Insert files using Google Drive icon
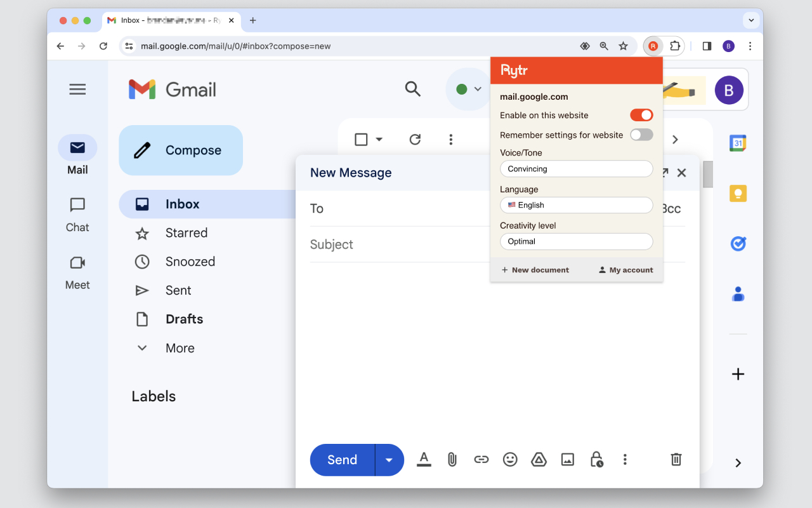812x508 pixels. (x=539, y=459)
